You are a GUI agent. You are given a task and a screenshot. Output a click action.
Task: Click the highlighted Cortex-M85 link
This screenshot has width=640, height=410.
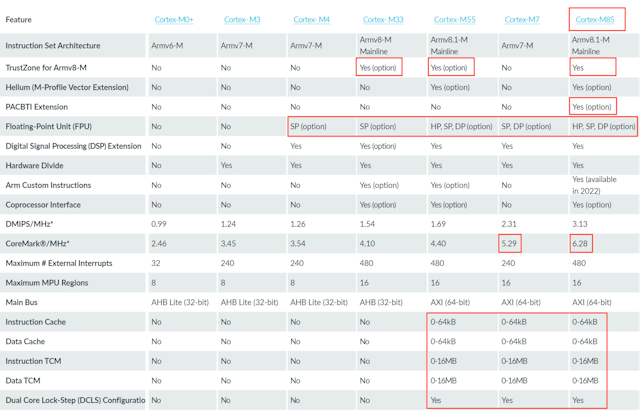pyautogui.click(x=594, y=19)
